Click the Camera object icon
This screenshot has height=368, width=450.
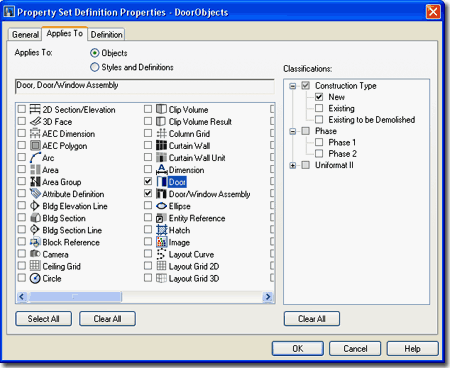(x=35, y=254)
